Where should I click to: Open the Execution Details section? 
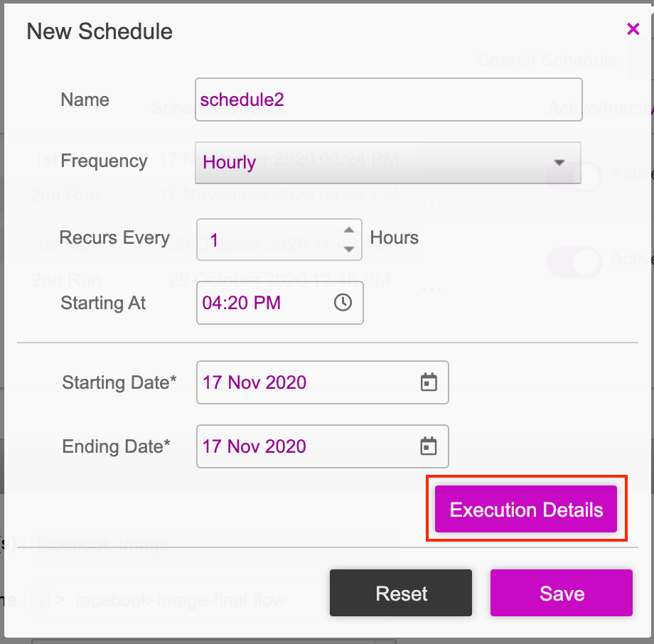coord(525,509)
